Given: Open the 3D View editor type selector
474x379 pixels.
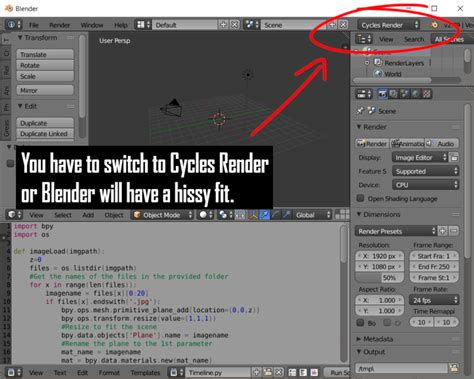Looking at the screenshot, I should pos(15,215).
